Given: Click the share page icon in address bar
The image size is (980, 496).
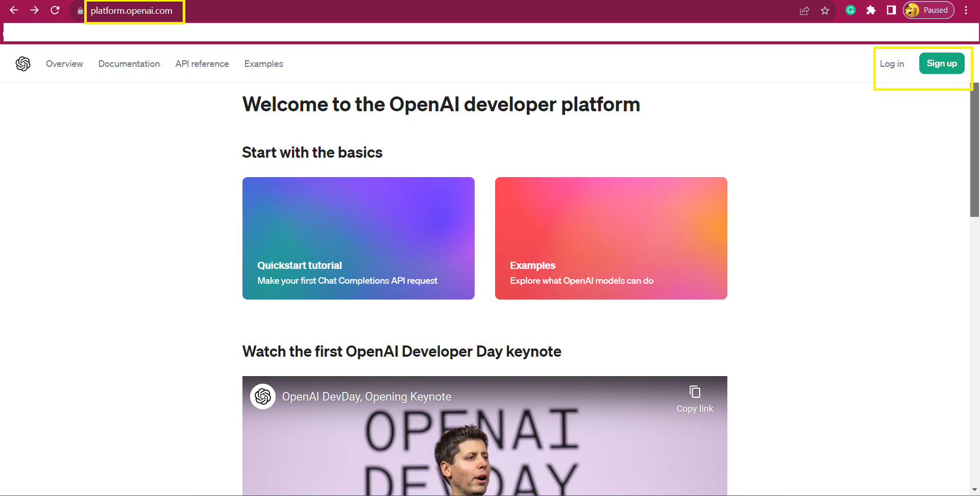Looking at the screenshot, I should pos(804,11).
